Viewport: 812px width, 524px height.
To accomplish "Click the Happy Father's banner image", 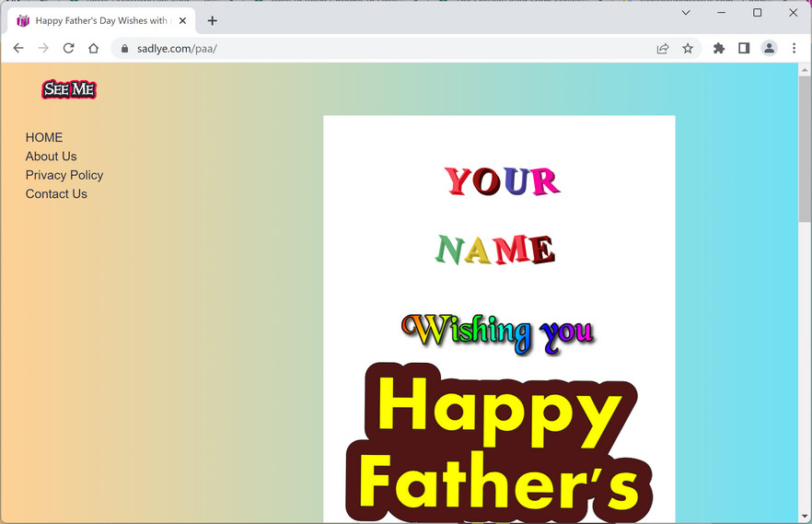I will tap(499, 443).
